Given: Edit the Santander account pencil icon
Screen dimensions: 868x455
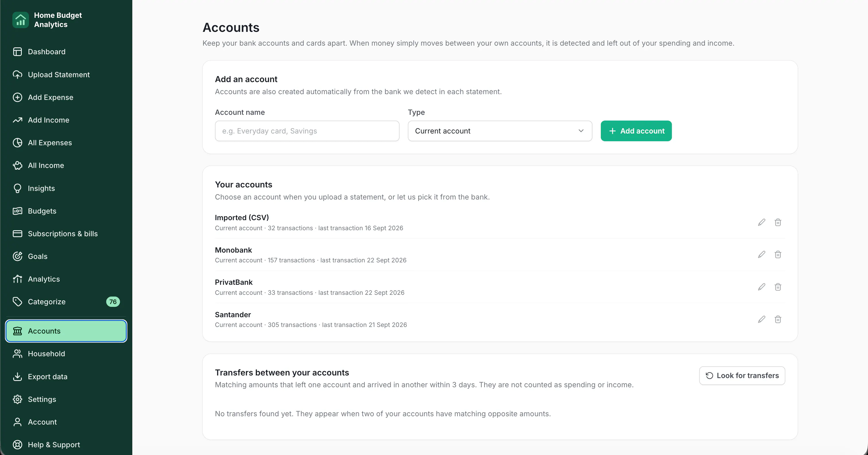Looking at the screenshot, I should [x=762, y=319].
